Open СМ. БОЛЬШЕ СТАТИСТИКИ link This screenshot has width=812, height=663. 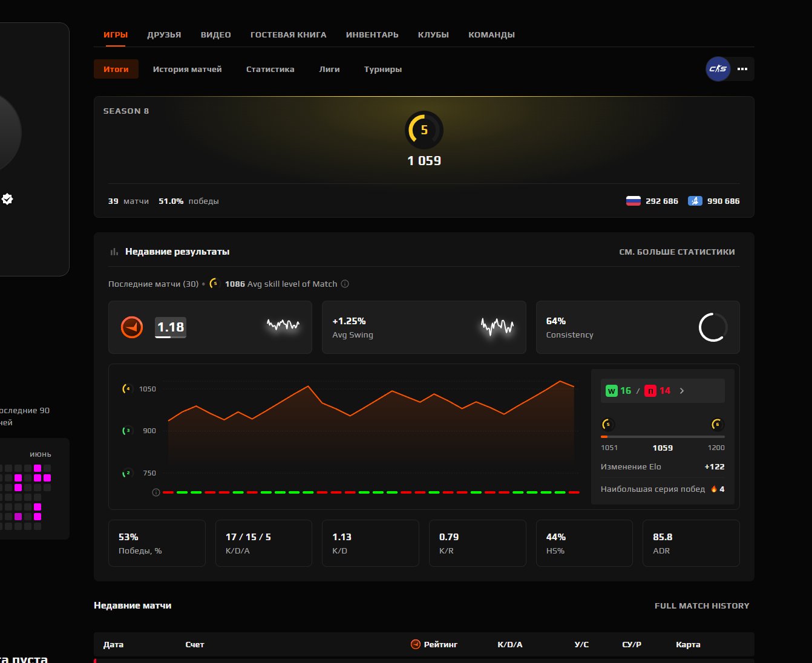tap(677, 252)
